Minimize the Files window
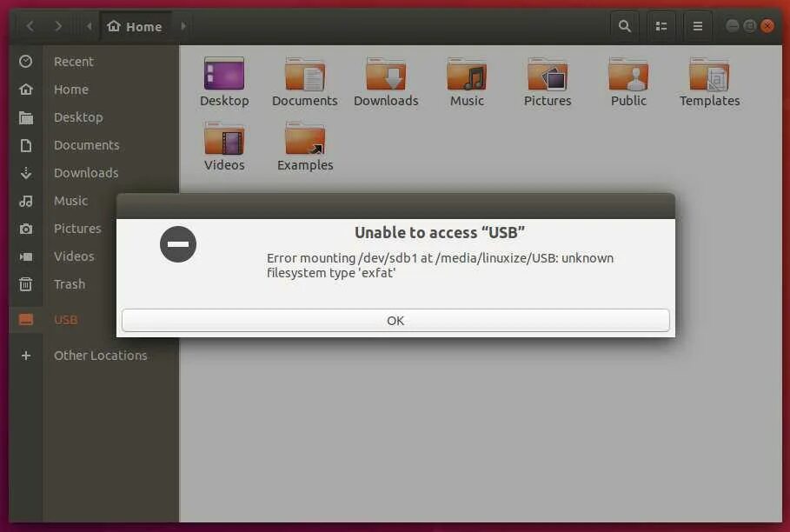This screenshot has height=532, width=790. pos(733,26)
